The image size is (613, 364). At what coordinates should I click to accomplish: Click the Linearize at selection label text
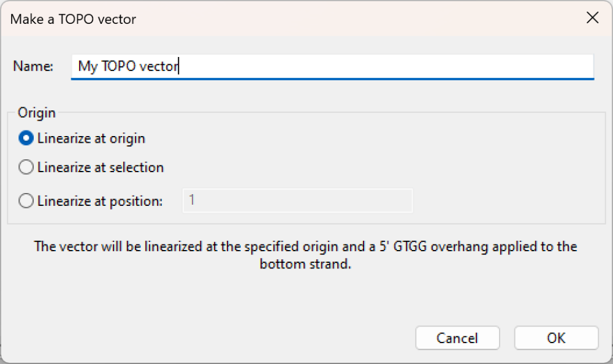[101, 167]
